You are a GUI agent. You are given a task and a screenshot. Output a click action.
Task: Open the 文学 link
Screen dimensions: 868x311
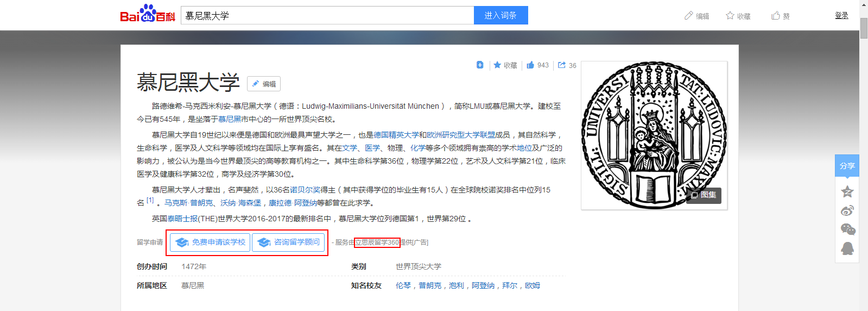point(350,148)
